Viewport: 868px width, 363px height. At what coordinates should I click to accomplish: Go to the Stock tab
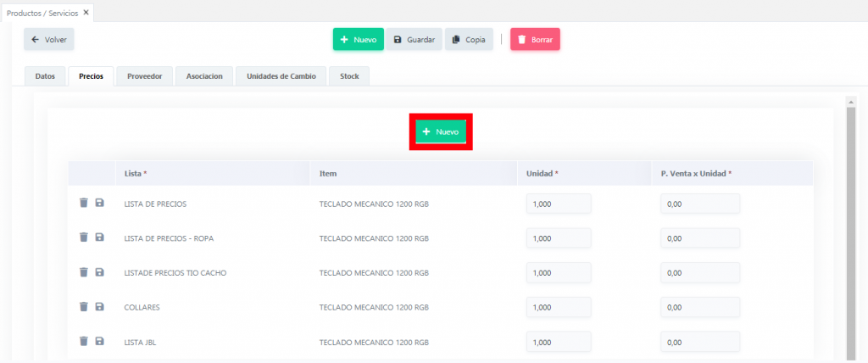[349, 76]
